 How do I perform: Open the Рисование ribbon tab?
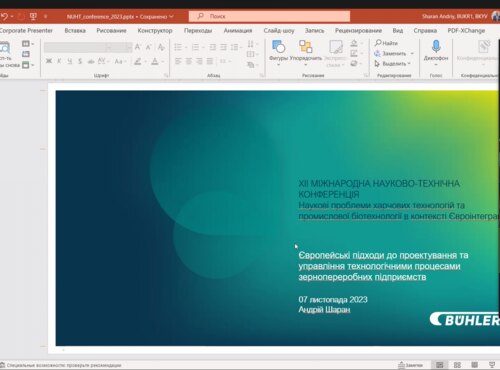point(111,31)
